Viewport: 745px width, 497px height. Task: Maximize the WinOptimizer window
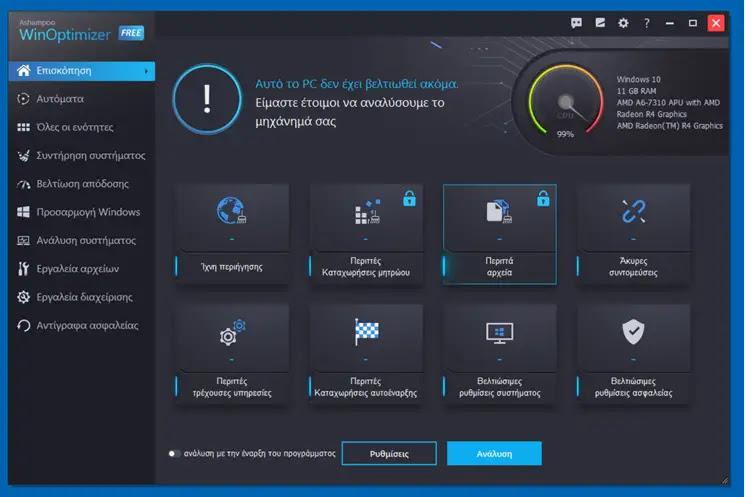tap(693, 23)
